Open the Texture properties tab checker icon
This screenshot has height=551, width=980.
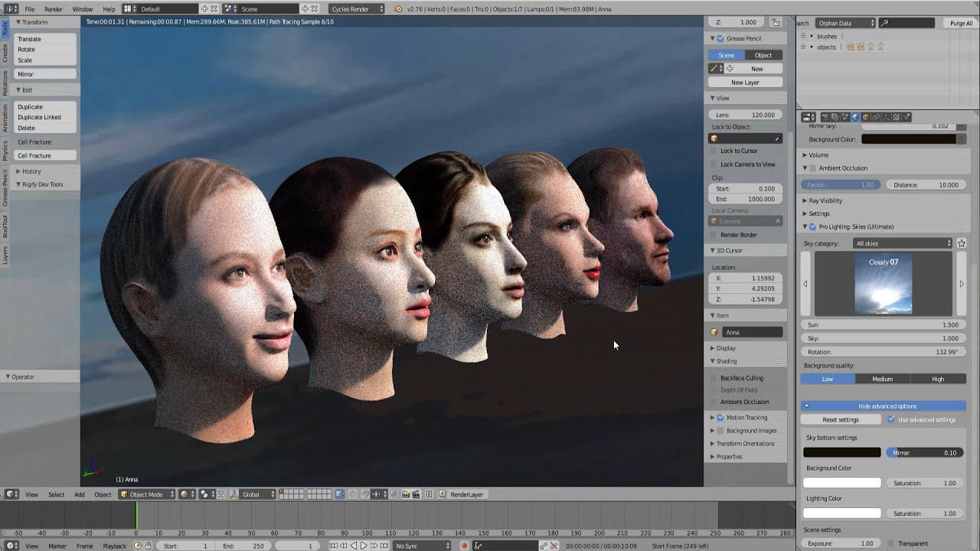(896, 117)
